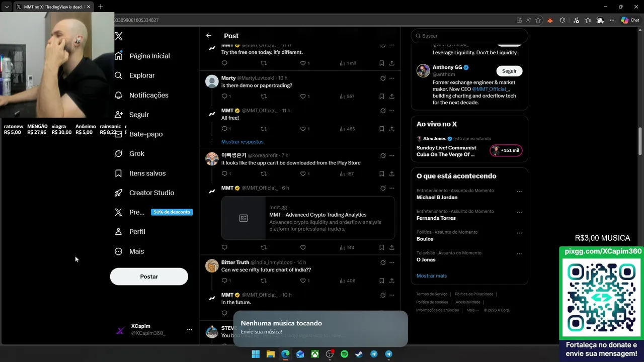Viewport: 644px width, 362px height.
Task: Open more options on "All free!" reply
Action: coord(392,111)
